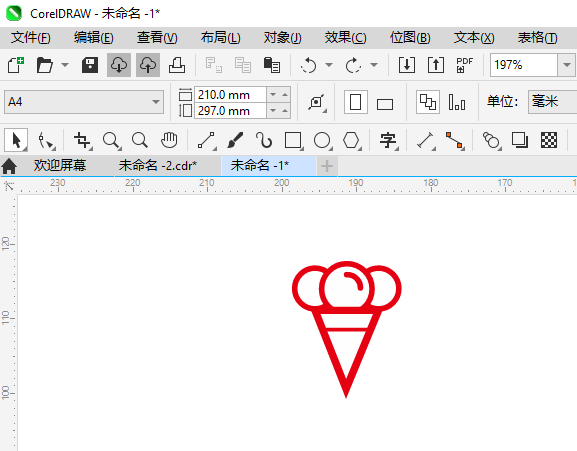Add a new document tab with plus

point(327,166)
